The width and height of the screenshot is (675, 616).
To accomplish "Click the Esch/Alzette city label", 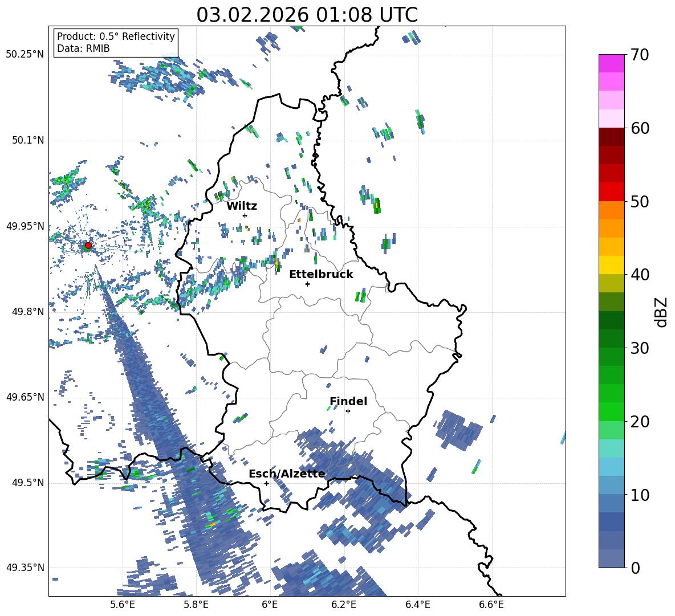I will (287, 474).
